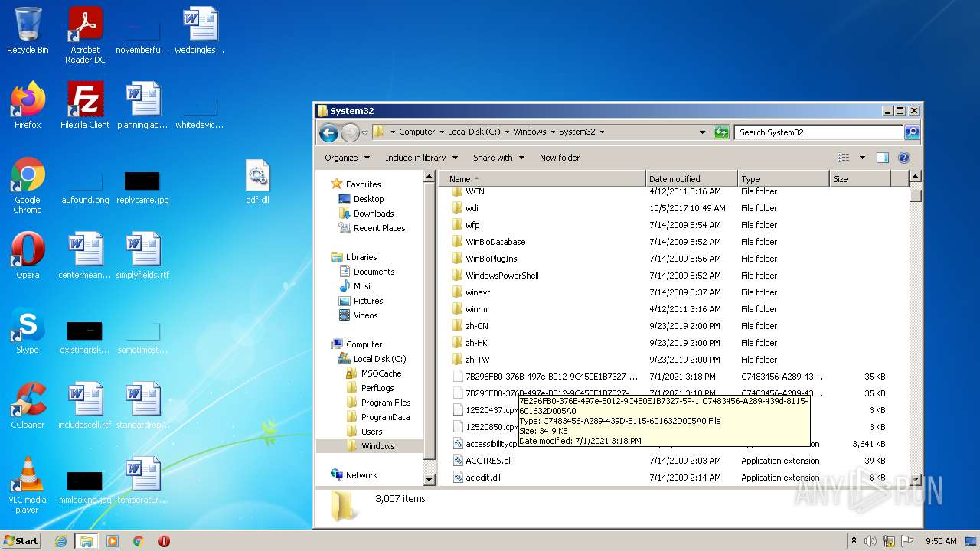Click Chrome icon in taskbar
Image resolution: width=980 pixels, height=551 pixels.
[139, 541]
